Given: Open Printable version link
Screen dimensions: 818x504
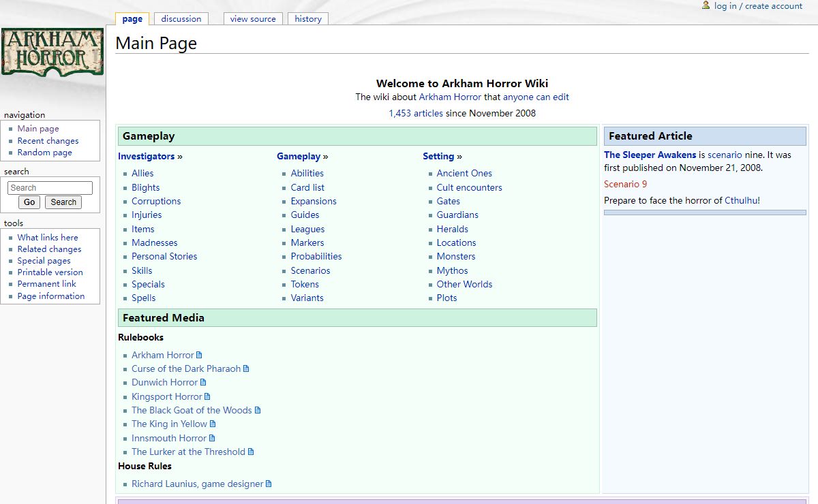Looking at the screenshot, I should [50, 272].
